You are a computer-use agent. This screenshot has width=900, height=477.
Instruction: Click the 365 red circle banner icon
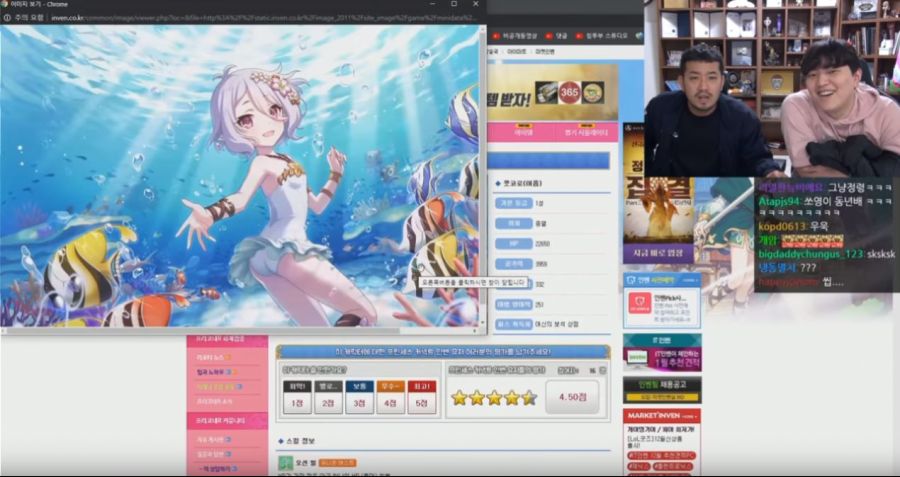click(569, 93)
